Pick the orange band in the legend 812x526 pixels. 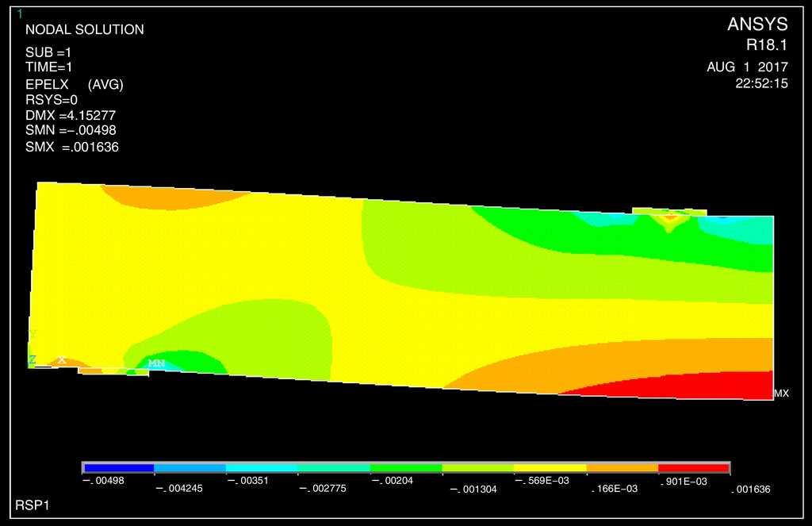tap(622, 468)
